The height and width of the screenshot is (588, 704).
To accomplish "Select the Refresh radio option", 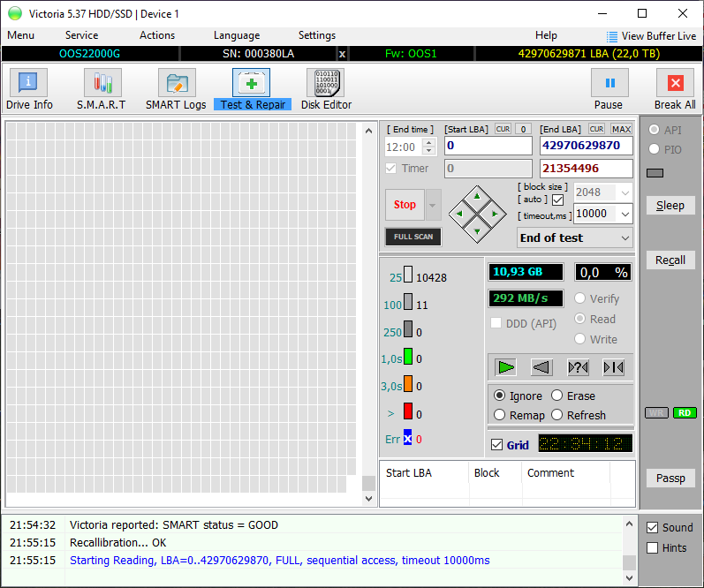I will click(556, 415).
